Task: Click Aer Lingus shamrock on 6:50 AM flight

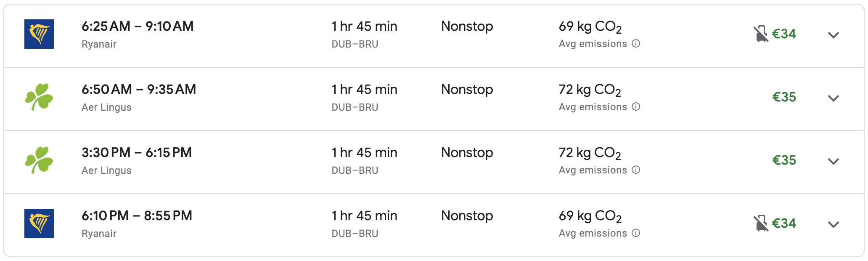Action: point(39,97)
